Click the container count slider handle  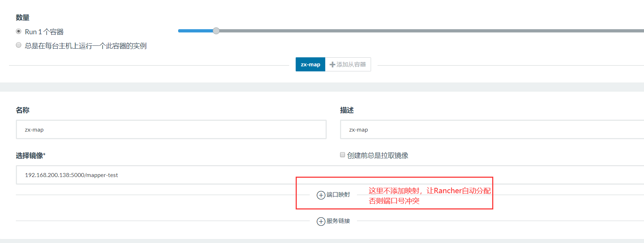(216, 31)
